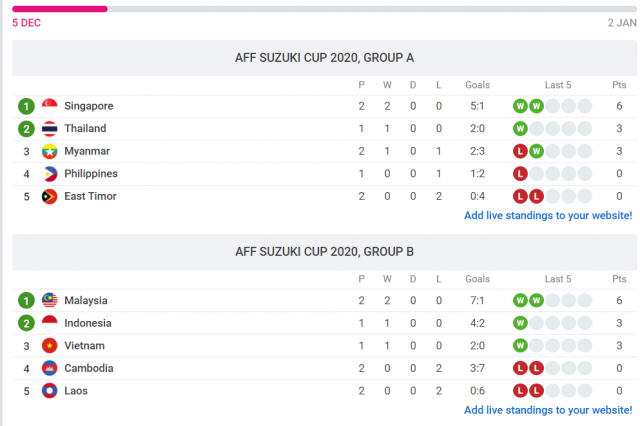Image resolution: width=640 pixels, height=426 pixels.
Task: Click the Laos flag icon
Action: (50, 391)
